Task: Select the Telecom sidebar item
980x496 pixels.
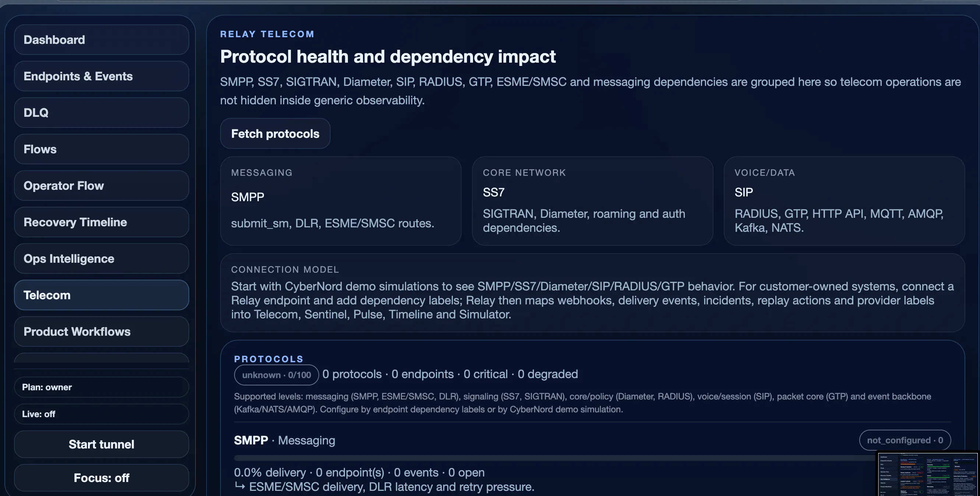Action: pos(102,296)
